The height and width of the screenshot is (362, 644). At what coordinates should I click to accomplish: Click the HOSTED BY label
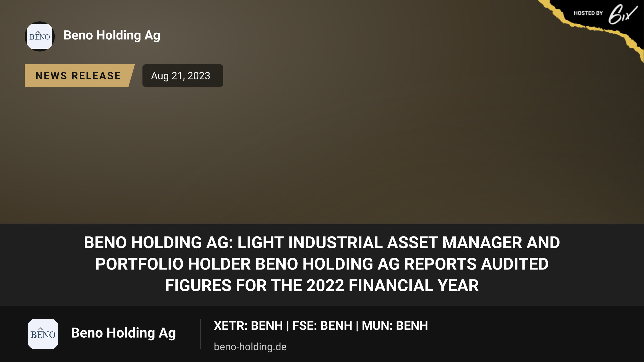(x=588, y=13)
